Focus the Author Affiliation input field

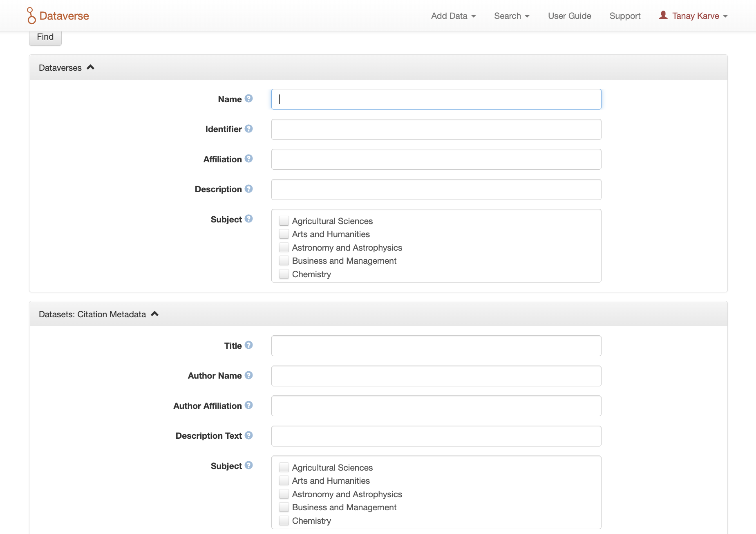[x=436, y=406]
